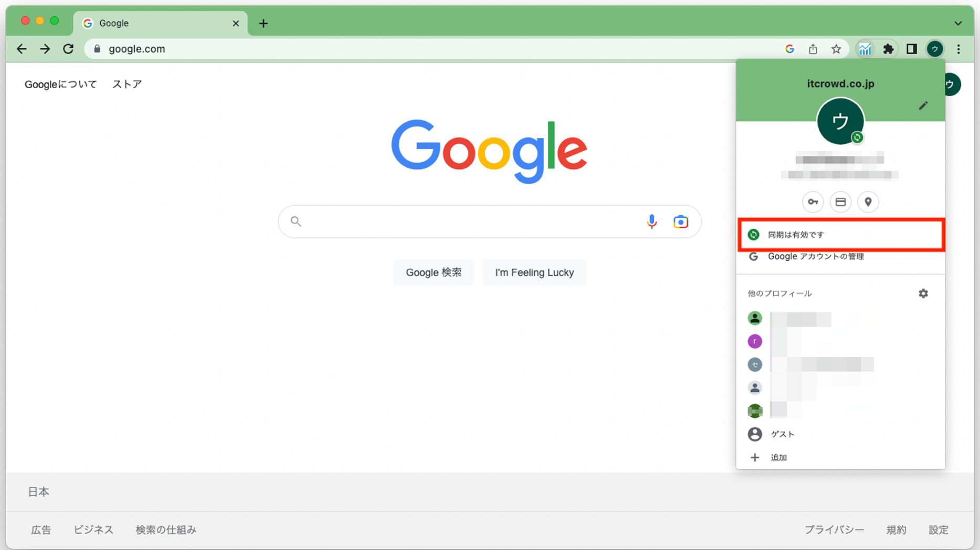Image resolution: width=980 pixels, height=550 pixels.
Task: Open addresses location pin icon
Action: [x=868, y=202]
